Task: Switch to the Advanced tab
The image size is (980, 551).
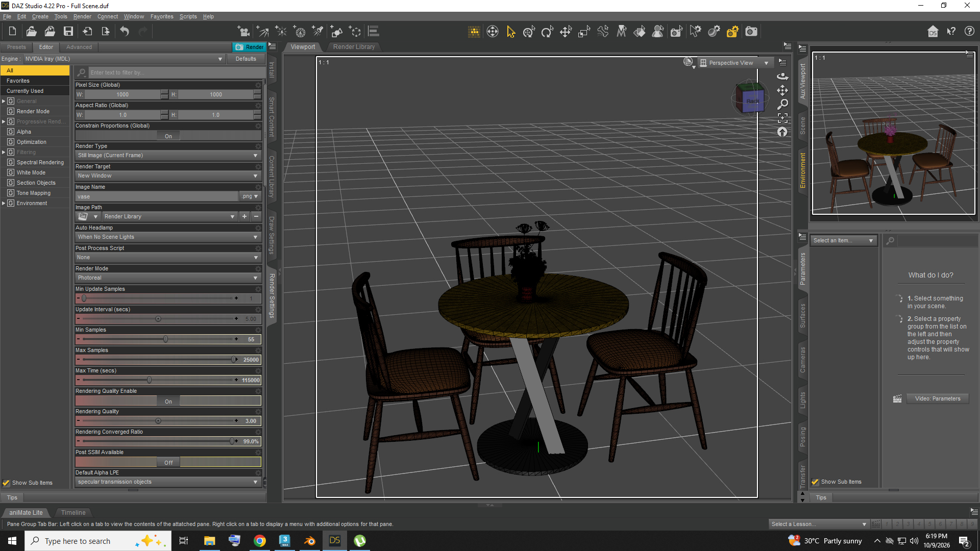Action: 79,47
